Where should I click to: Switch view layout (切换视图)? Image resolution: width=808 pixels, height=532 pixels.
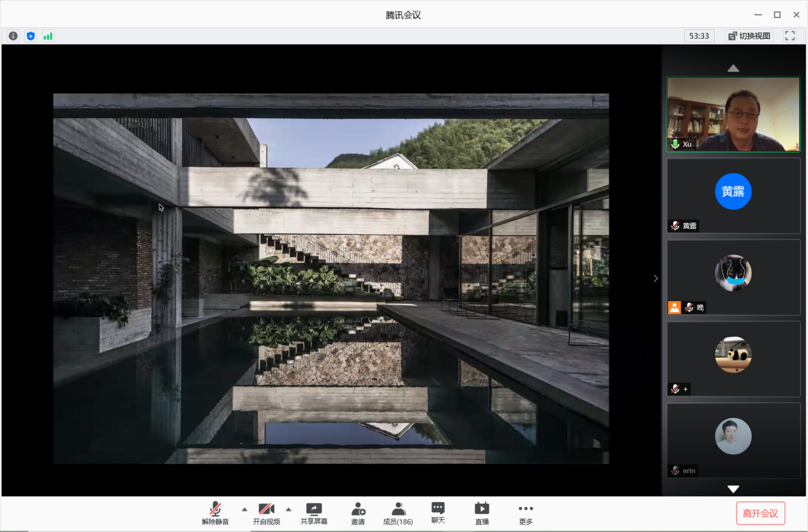749,36
